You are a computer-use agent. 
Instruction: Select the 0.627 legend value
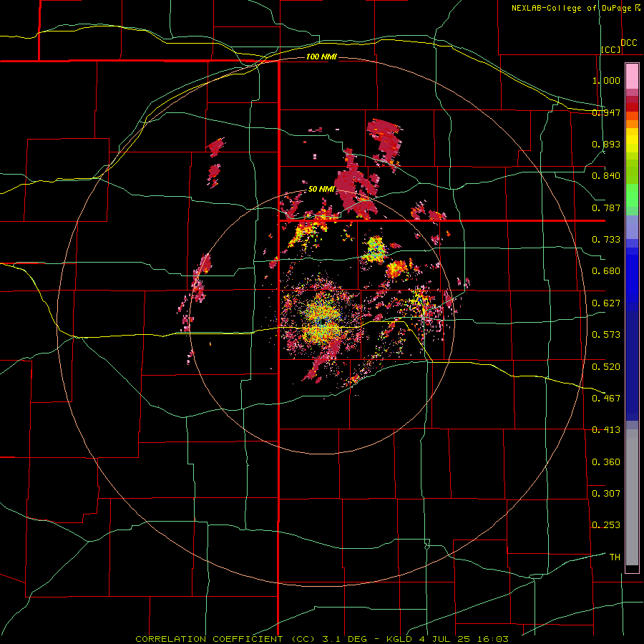(x=606, y=303)
